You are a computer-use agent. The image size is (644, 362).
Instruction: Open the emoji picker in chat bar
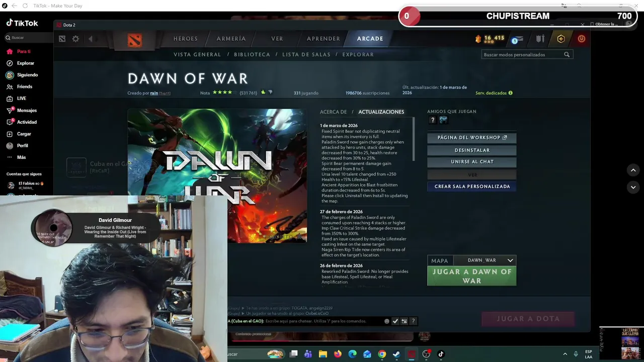click(x=387, y=321)
